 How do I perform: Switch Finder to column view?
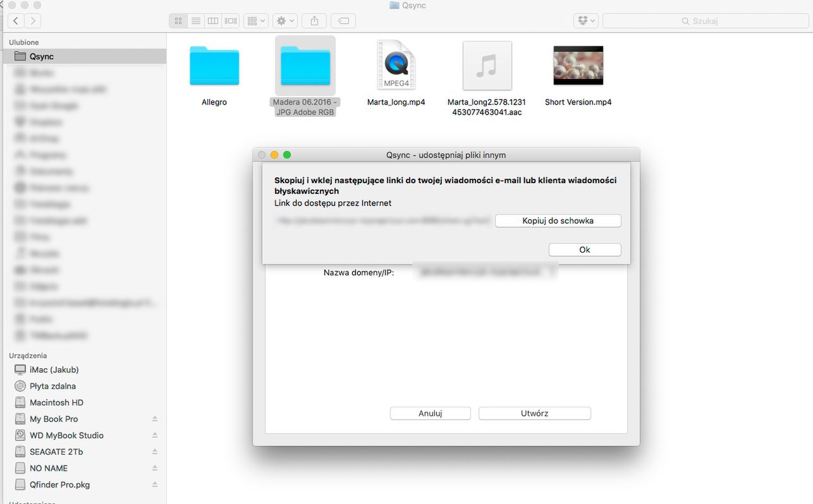tap(213, 21)
